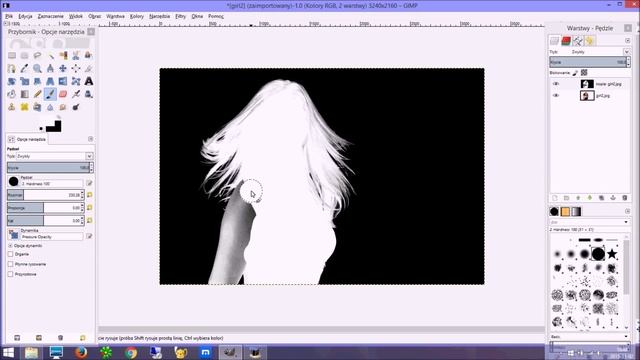The width and height of the screenshot is (640, 360).
Task: Select the Airbrush tool
Action: pyautogui.click(x=76, y=94)
